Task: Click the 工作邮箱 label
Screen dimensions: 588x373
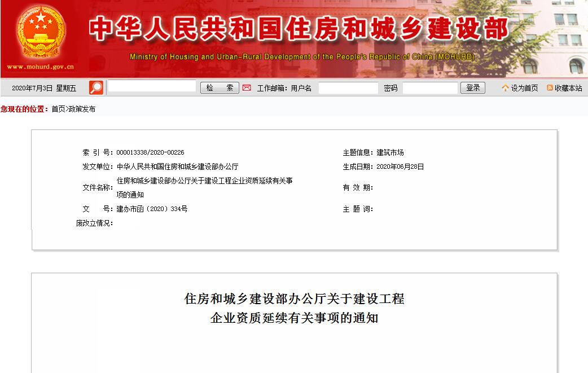Action: 272,88
